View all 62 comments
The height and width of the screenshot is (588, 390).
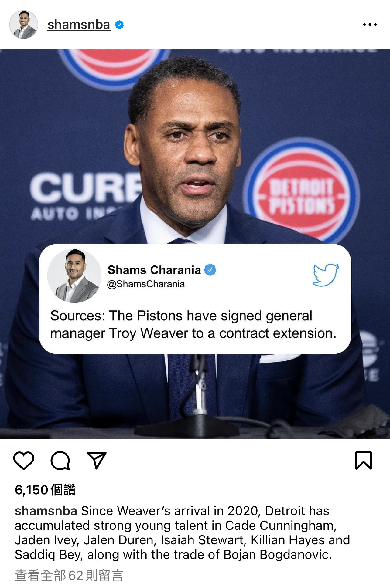69,576
